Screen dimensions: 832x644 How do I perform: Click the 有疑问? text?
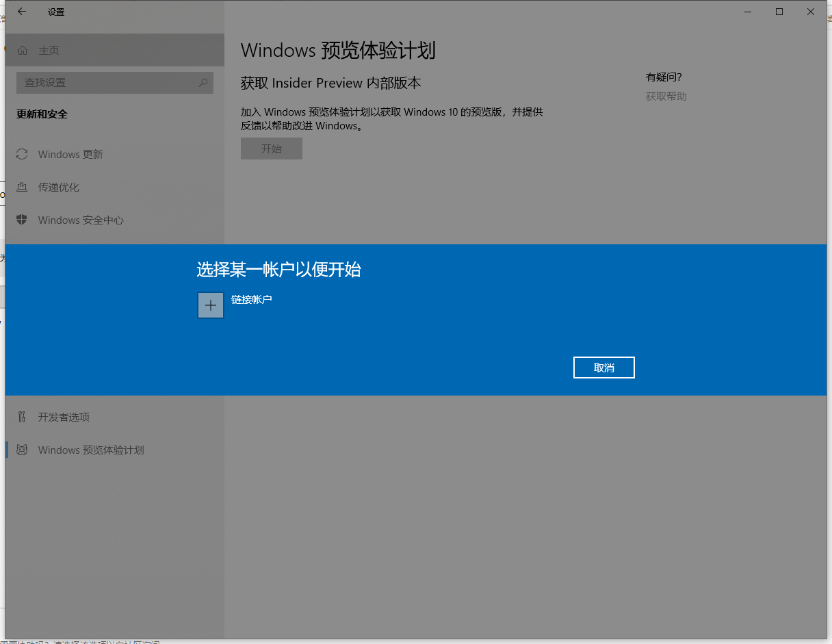pos(664,77)
